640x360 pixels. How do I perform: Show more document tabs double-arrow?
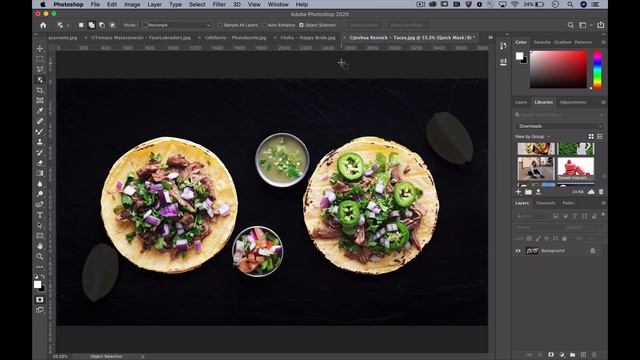point(491,37)
